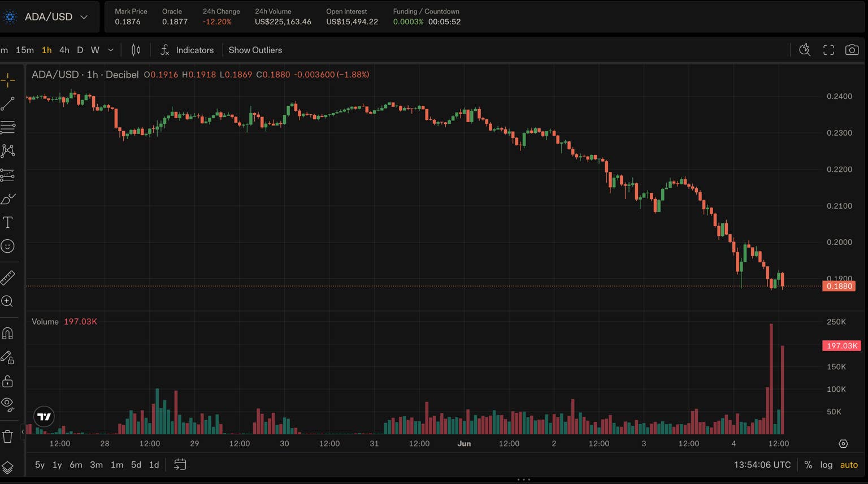Image resolution: width=868 pixels, height=484 pixels.
Task: Toggle magnet mode for drawings
Action: coord(8,334)
